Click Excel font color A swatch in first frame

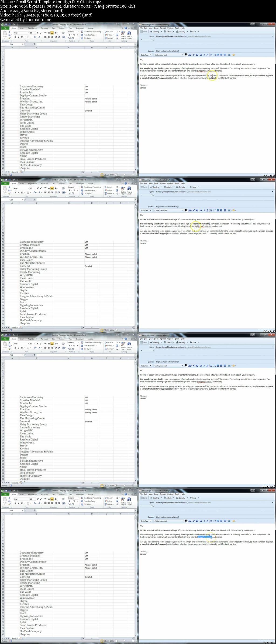(39, 37)
